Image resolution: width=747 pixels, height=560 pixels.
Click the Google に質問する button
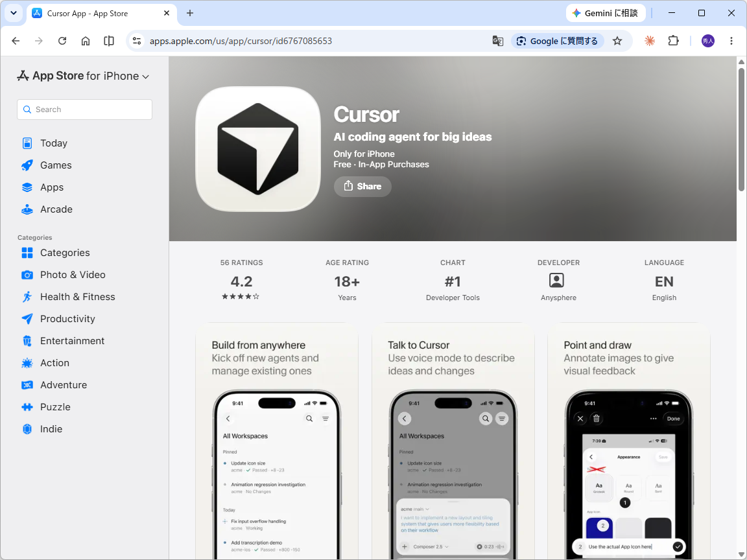(558, 41)
